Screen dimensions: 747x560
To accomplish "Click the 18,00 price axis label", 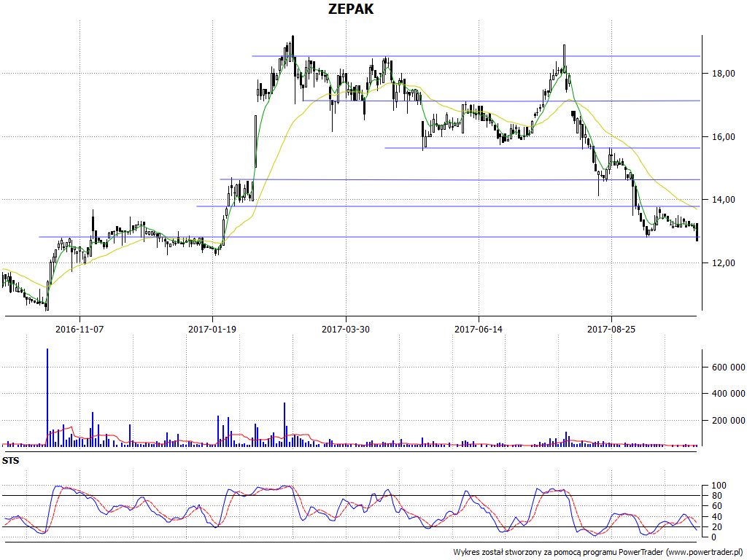I will 724,74.
